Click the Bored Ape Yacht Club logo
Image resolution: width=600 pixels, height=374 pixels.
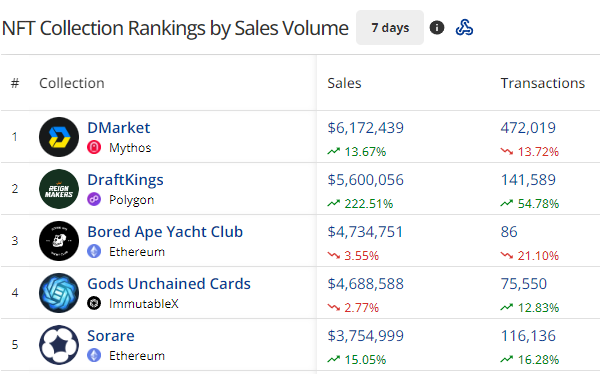59,241
